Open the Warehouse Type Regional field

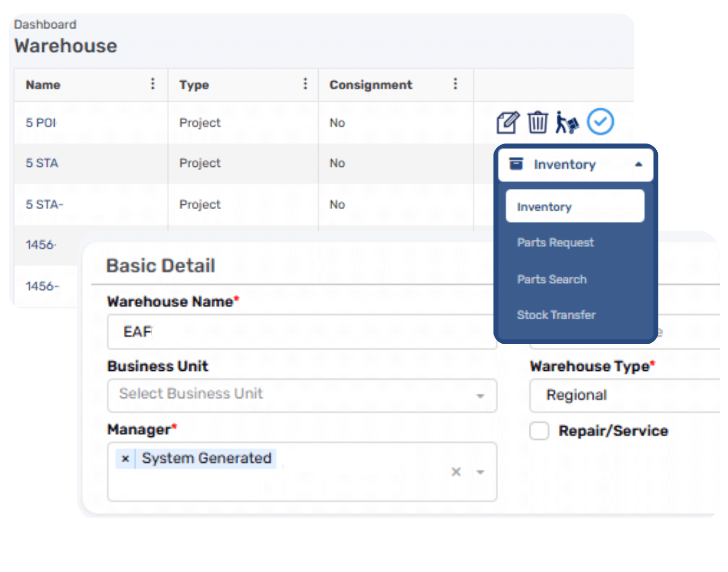pos(625,396)
